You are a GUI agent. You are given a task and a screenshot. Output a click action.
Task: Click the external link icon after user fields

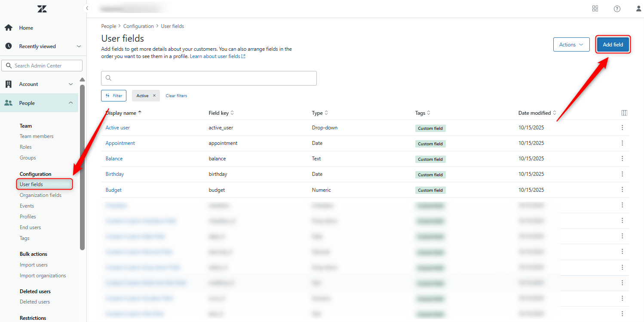[x=244, y=56]
